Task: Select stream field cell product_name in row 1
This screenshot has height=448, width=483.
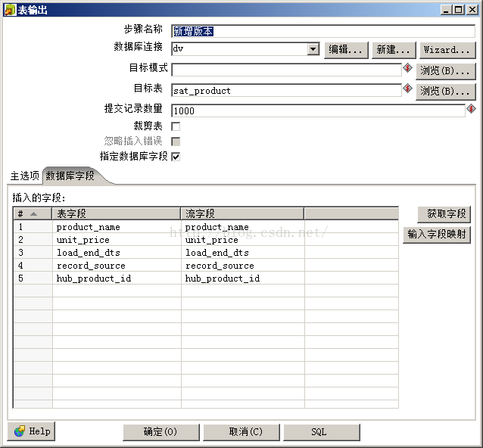Action: [243, 227]
